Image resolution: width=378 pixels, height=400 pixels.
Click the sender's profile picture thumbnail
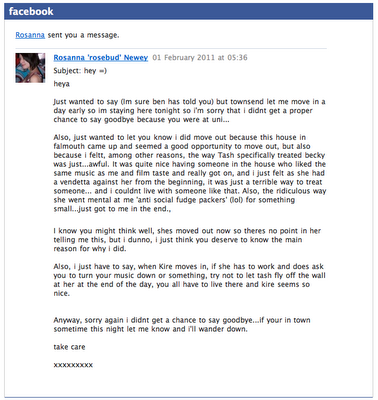tap(30, 68)
